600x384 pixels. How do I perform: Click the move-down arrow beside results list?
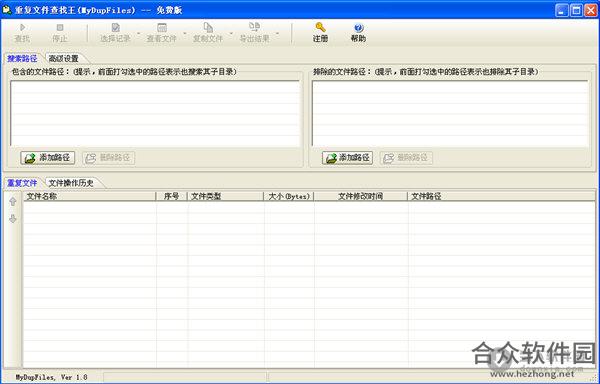click(x=13, y=219)
